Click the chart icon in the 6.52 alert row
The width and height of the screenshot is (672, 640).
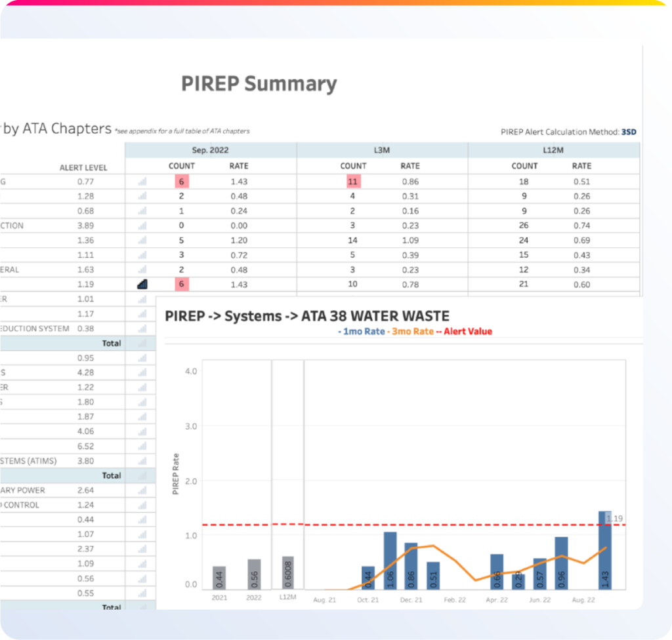pyautogui.click(x=142, y=446)
